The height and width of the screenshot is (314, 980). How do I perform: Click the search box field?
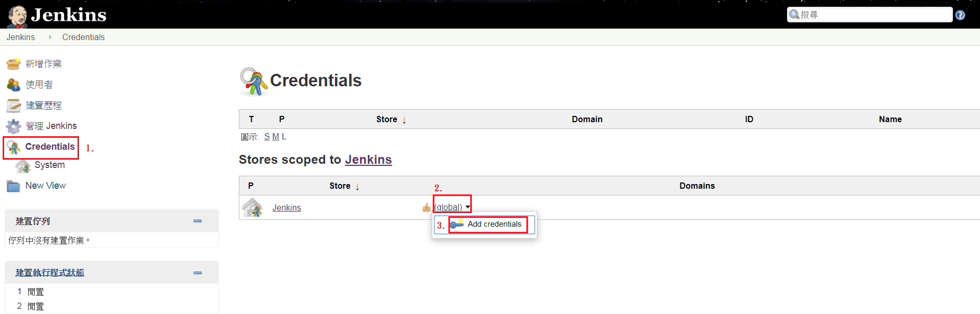point(870,15)
